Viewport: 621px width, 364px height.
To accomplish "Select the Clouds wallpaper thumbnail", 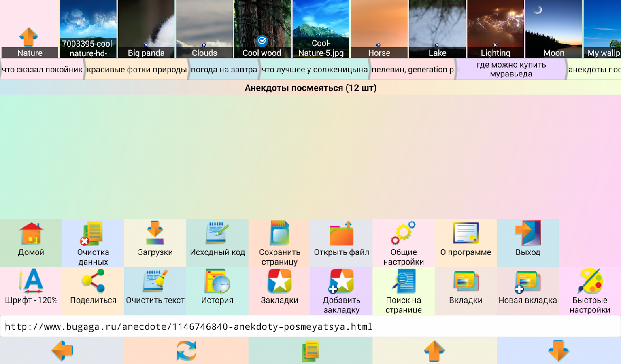I will [204, 29].
